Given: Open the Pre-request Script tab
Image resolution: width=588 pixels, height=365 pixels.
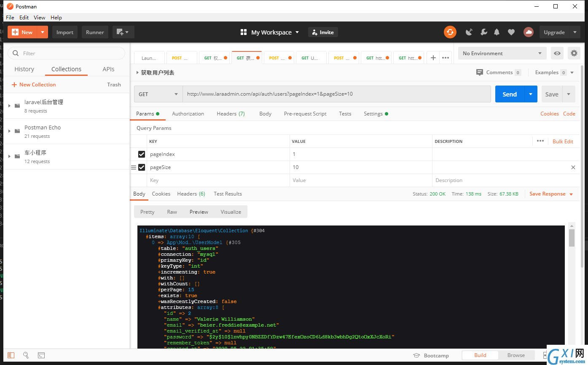Looking at the screenshot, I should coord(305,114).
